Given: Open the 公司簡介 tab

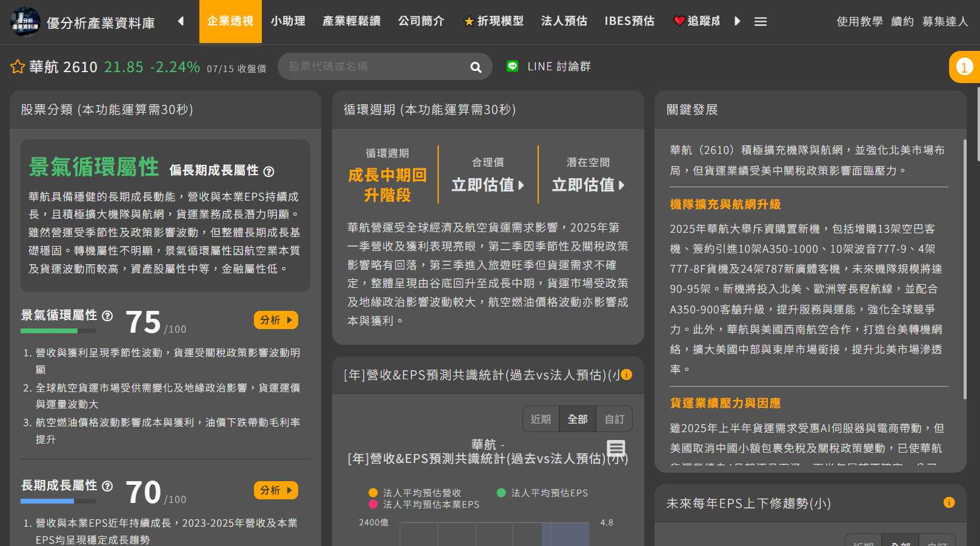Looking at the screenshot, I should click(x=421, y=21).
